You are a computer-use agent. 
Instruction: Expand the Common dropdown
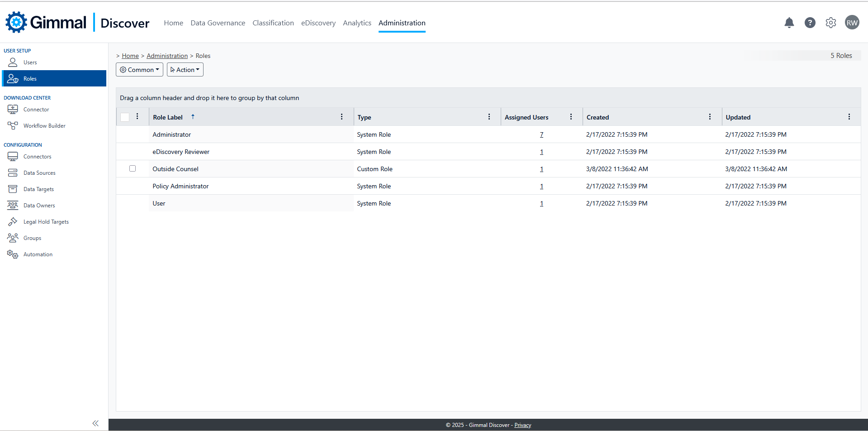click(139, 70)
